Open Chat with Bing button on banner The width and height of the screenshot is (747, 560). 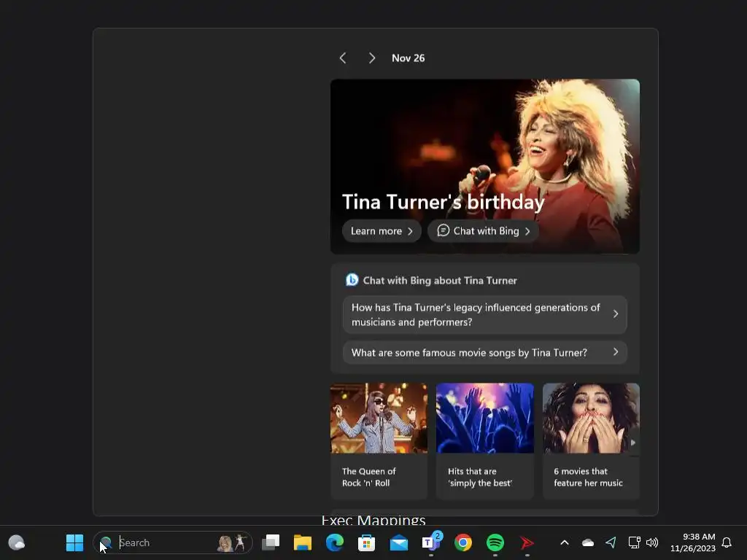[x=483, y=231]
